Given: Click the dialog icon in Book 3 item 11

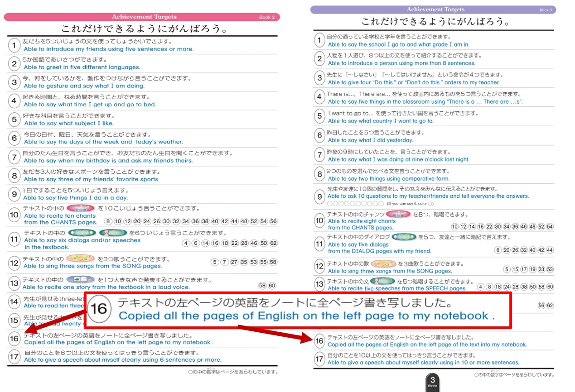Looking at the screenshot, I should point(404,237).
